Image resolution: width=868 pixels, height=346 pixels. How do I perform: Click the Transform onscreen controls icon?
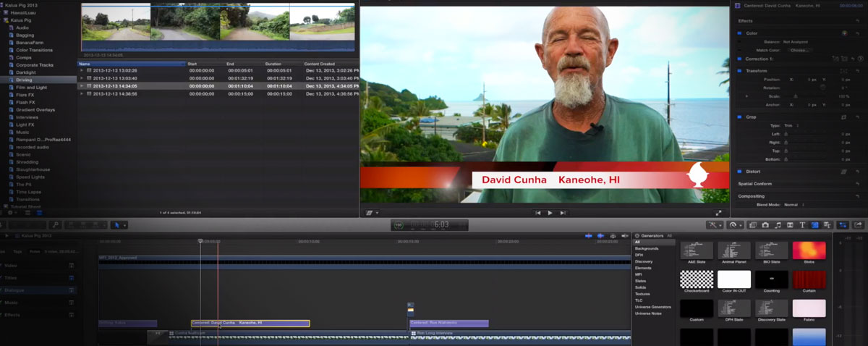pyautogui.click(x=844, y=71)
